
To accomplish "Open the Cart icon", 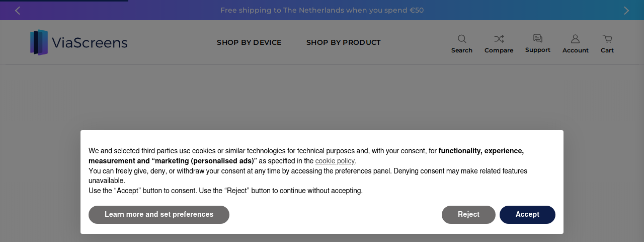I will click(607, 39).
